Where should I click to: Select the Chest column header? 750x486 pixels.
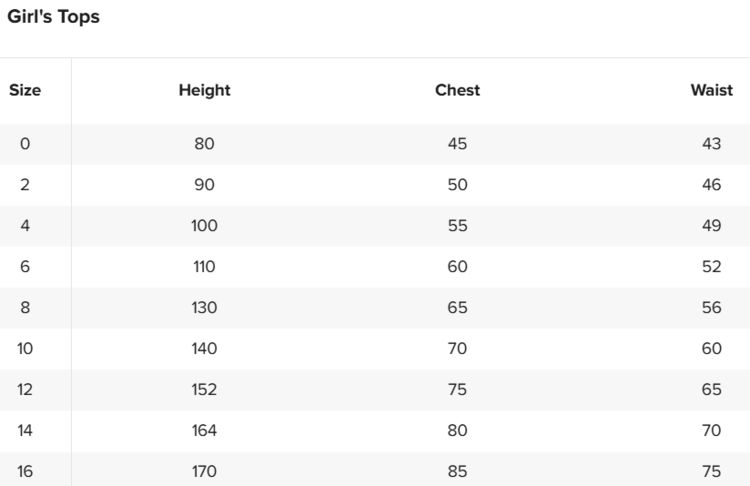(x=457, y=90)
